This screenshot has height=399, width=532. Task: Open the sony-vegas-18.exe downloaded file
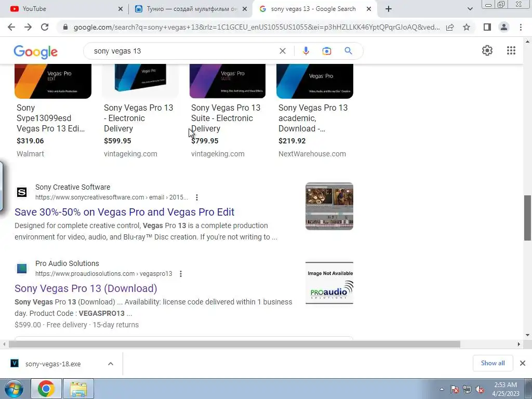tap(53, 364)
